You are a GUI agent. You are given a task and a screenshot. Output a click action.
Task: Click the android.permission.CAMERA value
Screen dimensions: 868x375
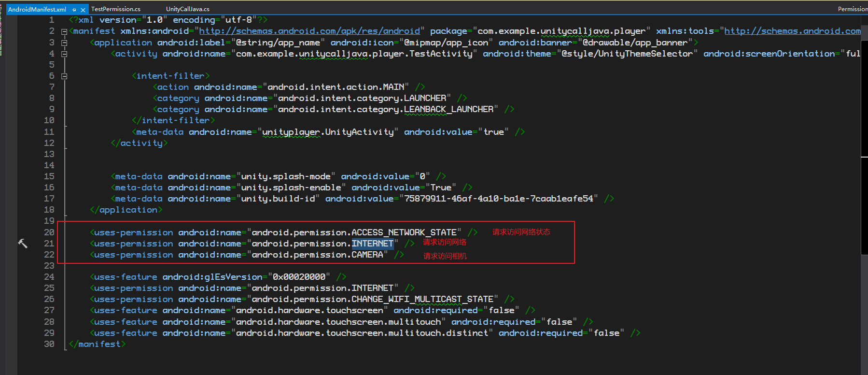point(317,255)
